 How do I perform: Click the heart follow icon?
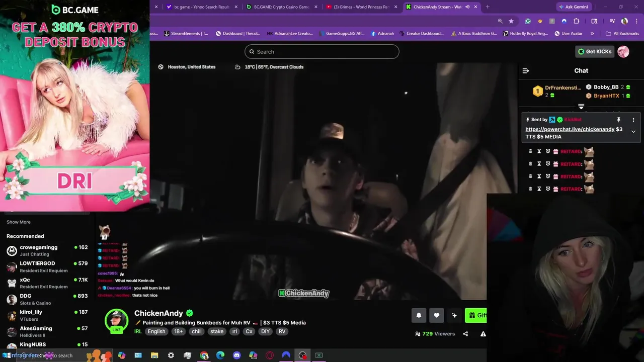pyautogui.click(x=437, y=315)
